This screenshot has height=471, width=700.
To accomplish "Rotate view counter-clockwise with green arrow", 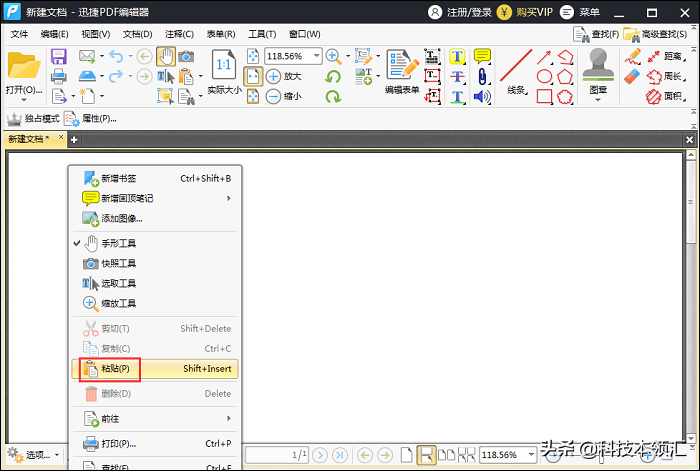I will click(x=333, y=77).
